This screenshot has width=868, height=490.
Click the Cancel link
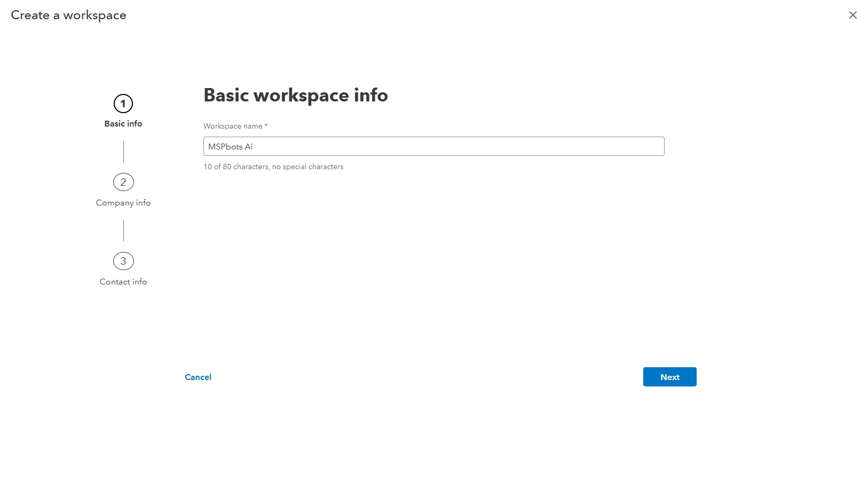point(198,377)
